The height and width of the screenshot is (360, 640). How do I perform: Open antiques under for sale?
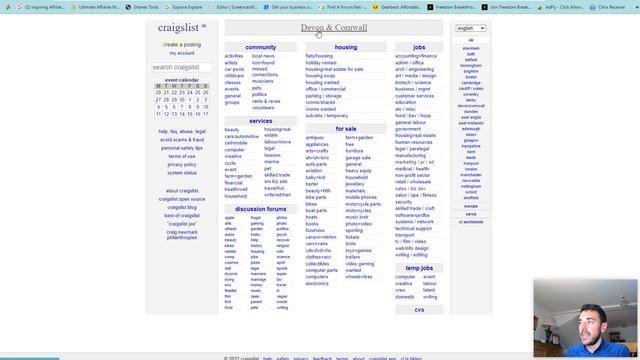(315, 138)
